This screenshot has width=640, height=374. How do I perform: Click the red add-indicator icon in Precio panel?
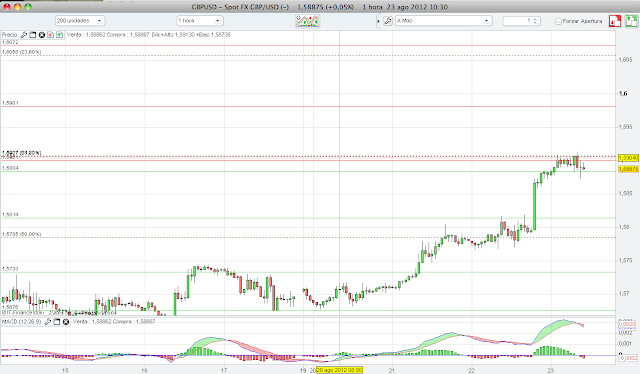[x=51, y=35]
